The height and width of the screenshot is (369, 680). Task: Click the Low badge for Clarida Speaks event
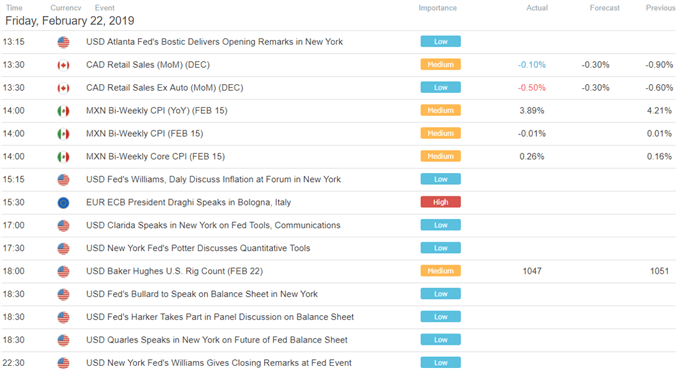441,225
